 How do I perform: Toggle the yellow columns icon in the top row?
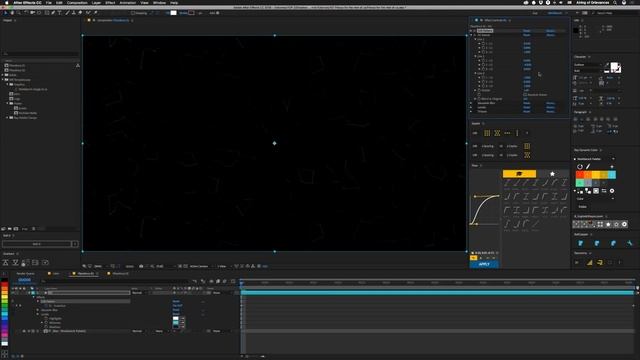pos(487,133)
